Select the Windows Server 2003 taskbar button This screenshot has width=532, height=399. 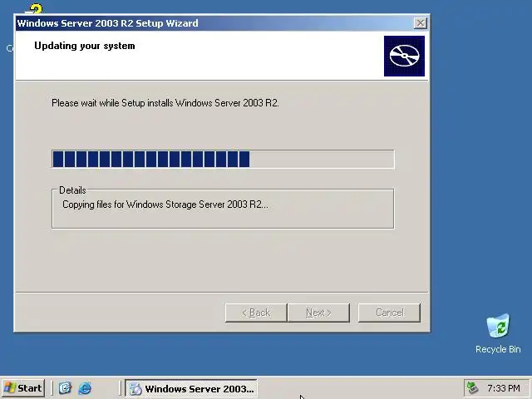click(x=191, y=388)
